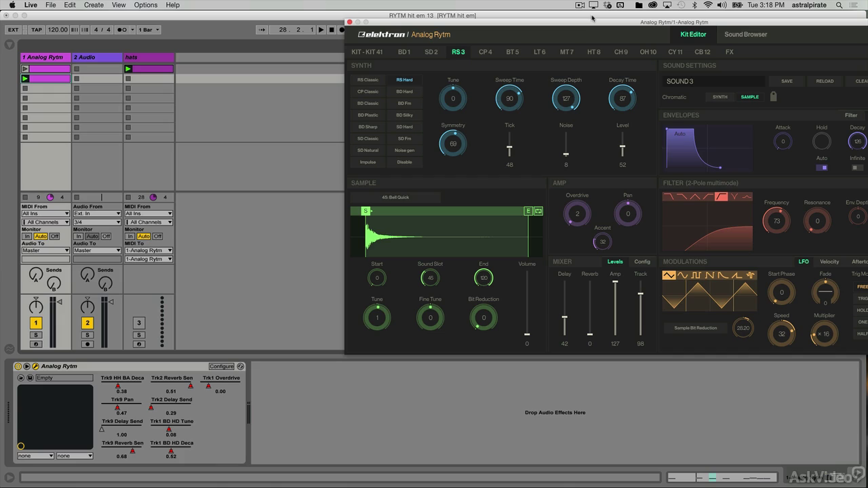Image resolution: width=868 pixels, height=488 pixels.
Task: Open the left 'none' dropdown under XY pad
Action: tap(35, 456)
